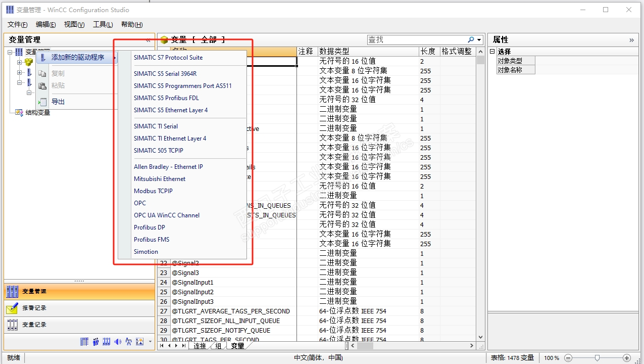Viewport: 644px width, 364px height.
Task: Select SIMATIC S5 Profibus FDL driver
Action: (182, 98)
